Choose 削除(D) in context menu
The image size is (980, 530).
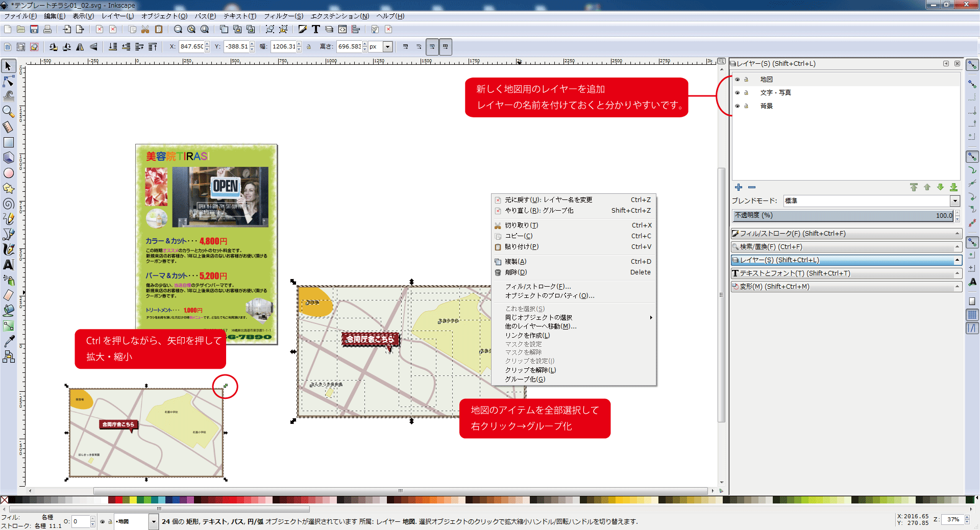[x=574, y=272]
